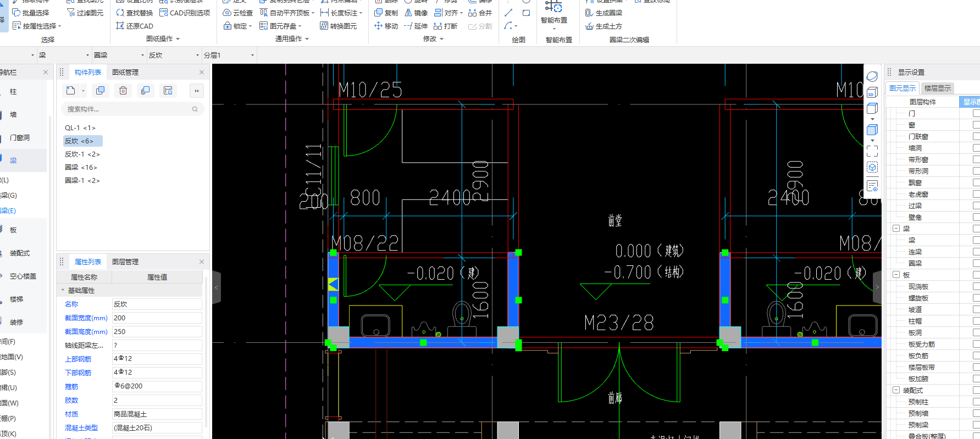The height and width of the screenshot is (439, 980).
Task: Collapse the 板 node in layer tree
Action: coord(896,275)
